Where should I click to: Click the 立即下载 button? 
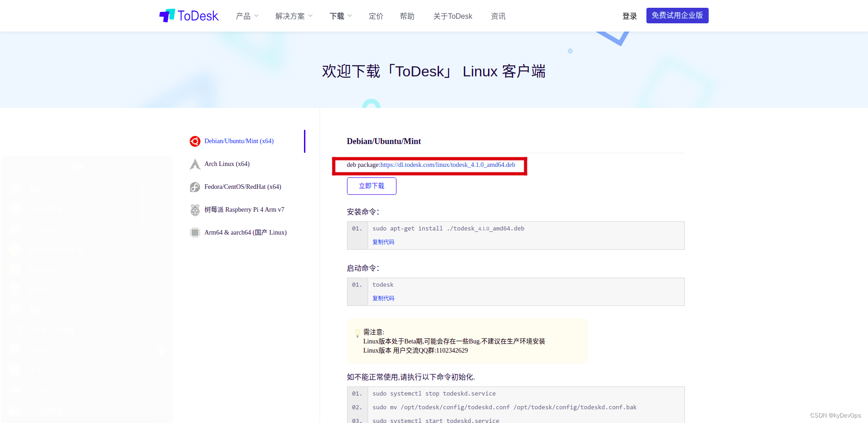pyautogui.click(x=371, y=186)
